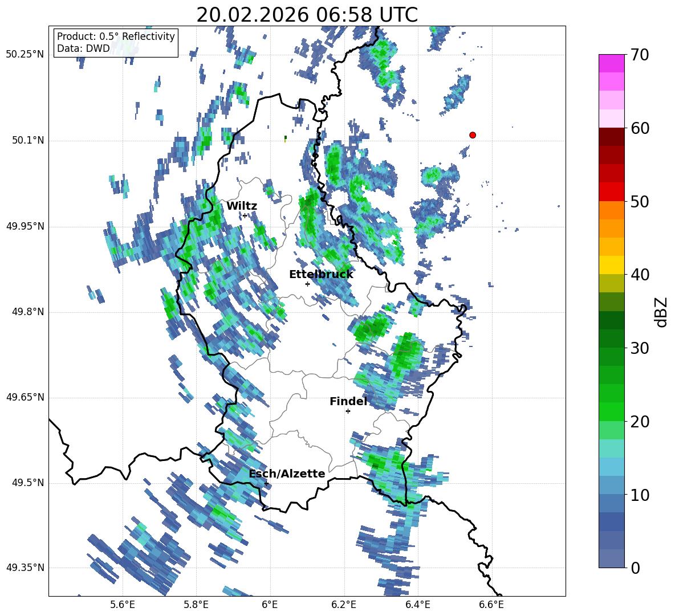Click the 6.2°E longitude label

[x=344, y=605]
